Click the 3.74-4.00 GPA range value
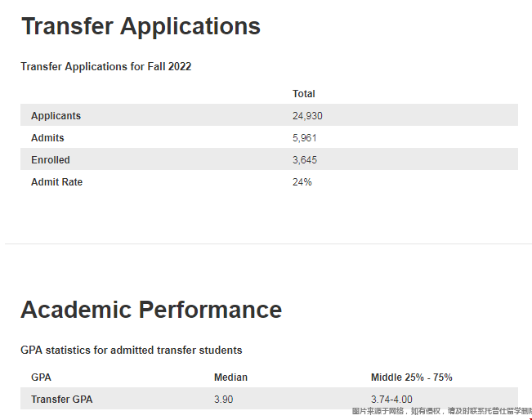 (391, 400)
